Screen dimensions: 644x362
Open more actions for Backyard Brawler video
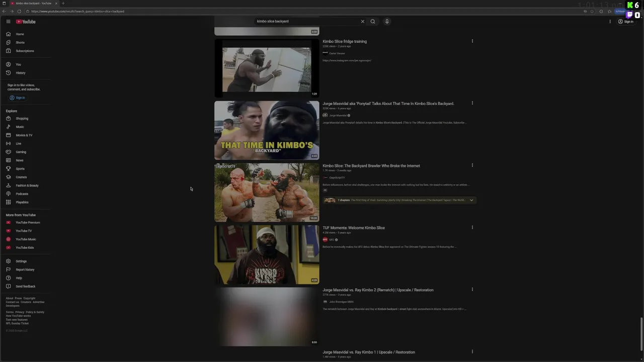472,165
